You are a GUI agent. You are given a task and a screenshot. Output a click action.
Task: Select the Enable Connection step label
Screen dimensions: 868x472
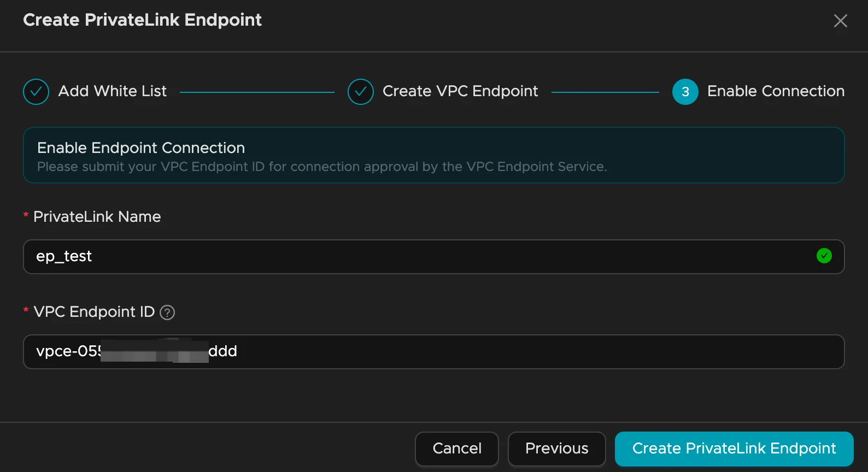[775, 91]
